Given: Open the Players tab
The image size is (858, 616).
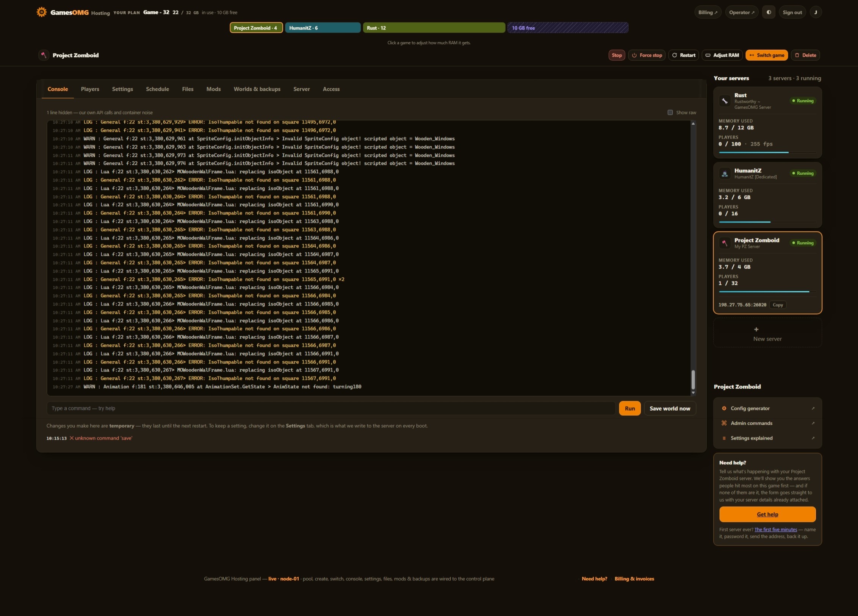Looking at the screenshot, I should tap(90, 89).
